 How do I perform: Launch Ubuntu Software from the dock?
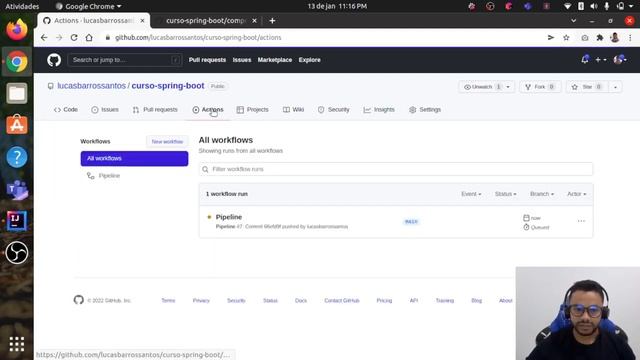coord(17,125)
